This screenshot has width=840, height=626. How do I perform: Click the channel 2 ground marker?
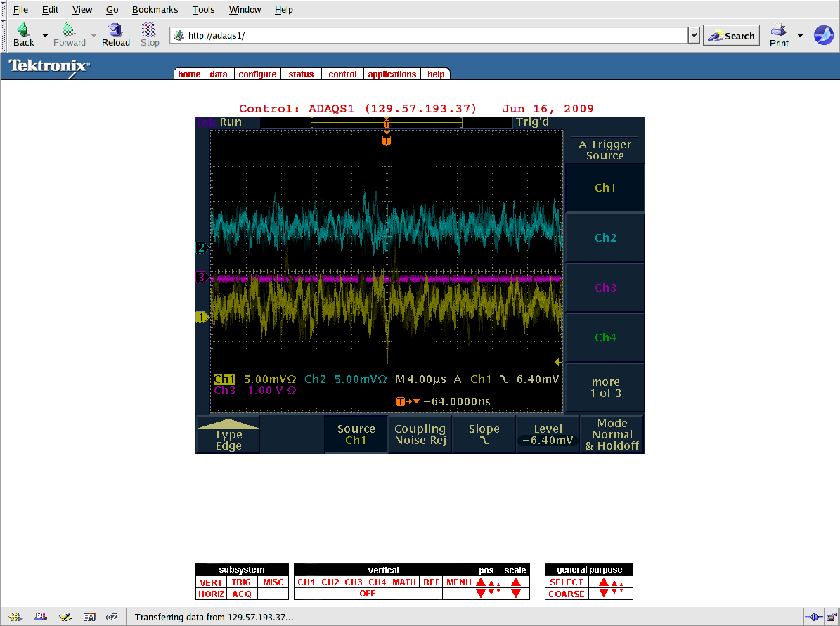click(202, 247)
